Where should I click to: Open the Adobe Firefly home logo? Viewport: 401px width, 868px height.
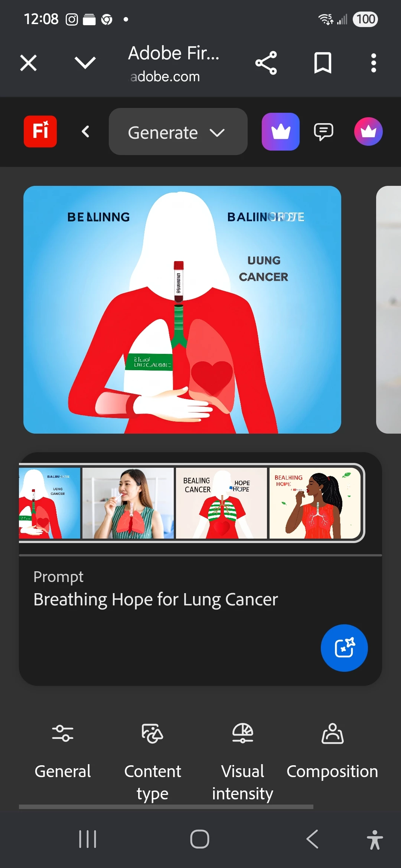click(x=40, y=131)
